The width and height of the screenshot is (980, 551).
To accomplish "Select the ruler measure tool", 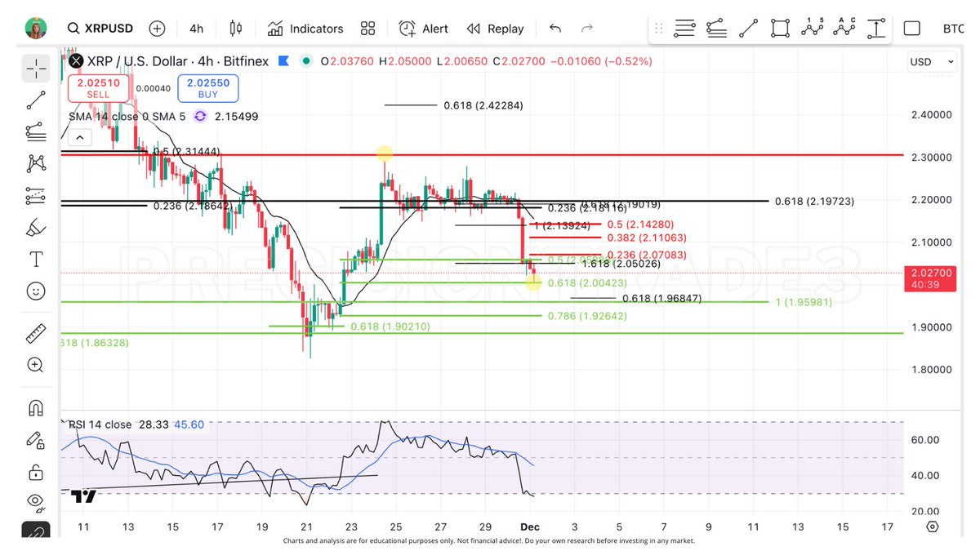I will coord(36,334).
